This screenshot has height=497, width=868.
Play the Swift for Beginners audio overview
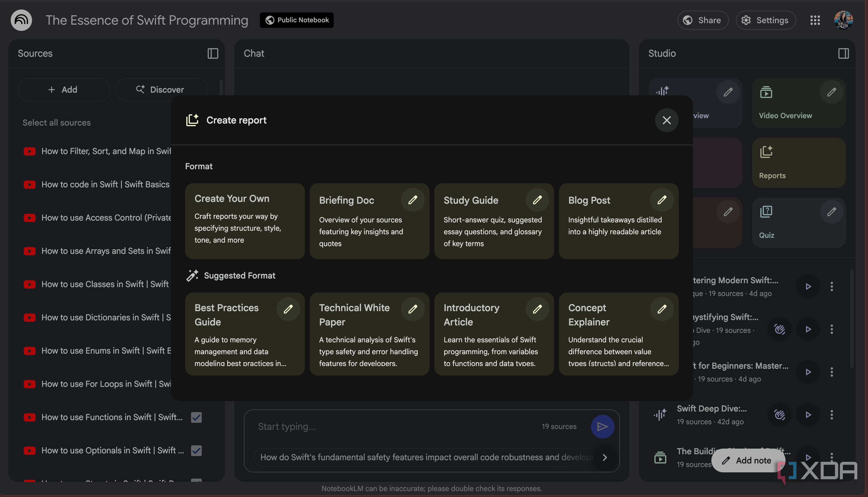pos(808,372)
